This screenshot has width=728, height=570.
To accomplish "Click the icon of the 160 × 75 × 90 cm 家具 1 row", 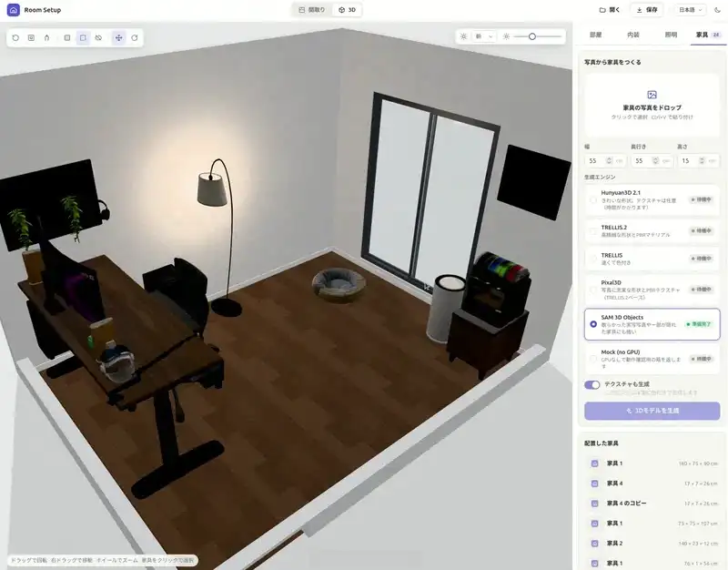I will point(594,463).
